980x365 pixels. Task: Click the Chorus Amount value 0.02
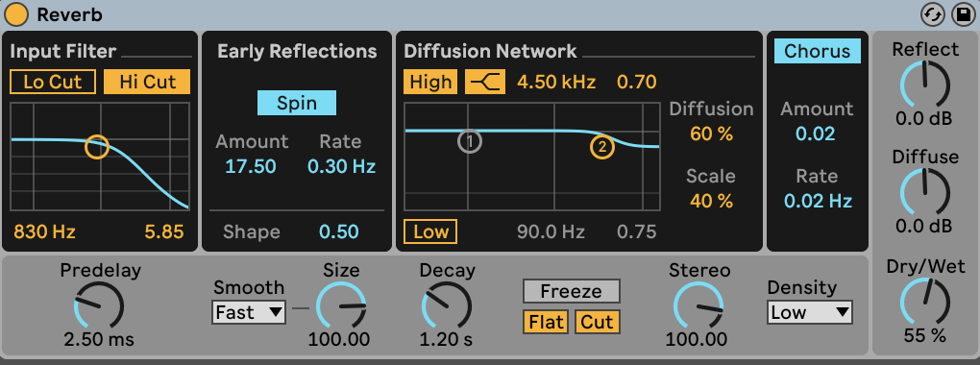pos(816,134)
